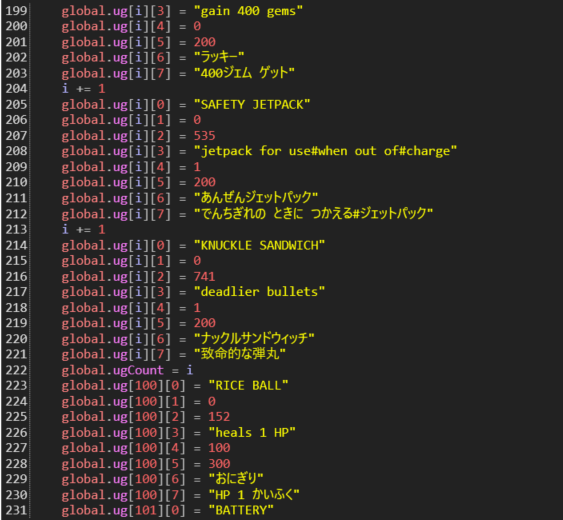The height and width of the screenshot is (520, 563).
Task: Click line number 213 in the gutter
Action: coord(16,229)
